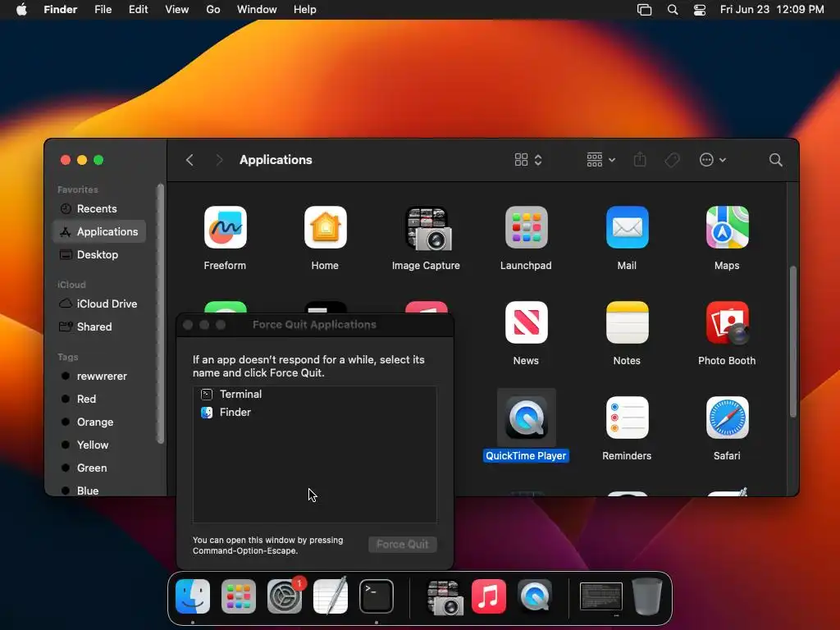Image resolution: width=840 pixels, height=630 pixels.
Task: Open the Finder menu
Action: [61, 9]
